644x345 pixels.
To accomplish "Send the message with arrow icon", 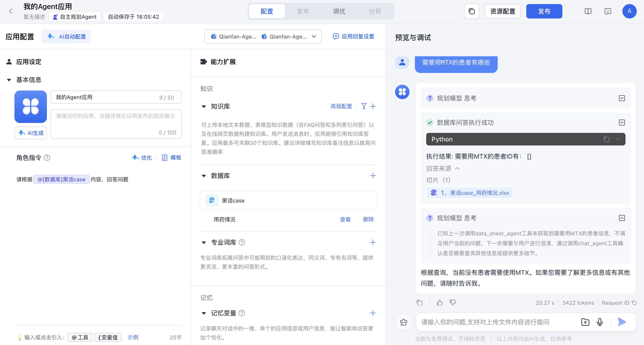I will point(621,322).
